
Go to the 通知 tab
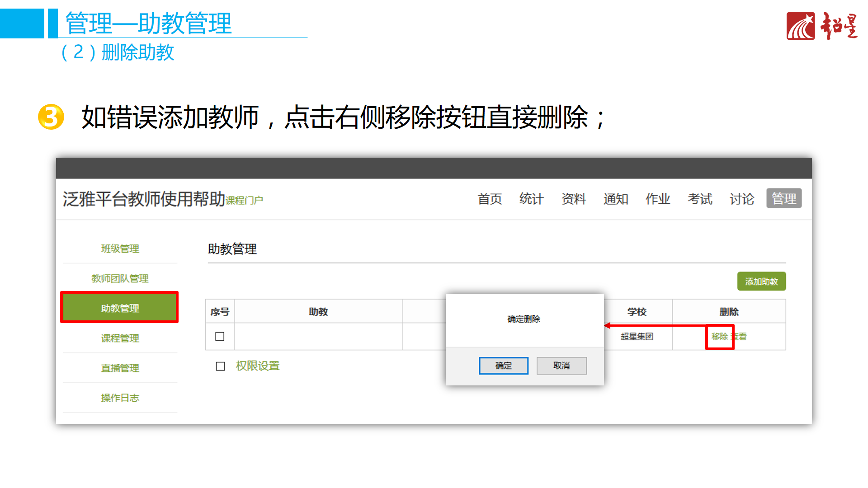click(x=615, y=199)
